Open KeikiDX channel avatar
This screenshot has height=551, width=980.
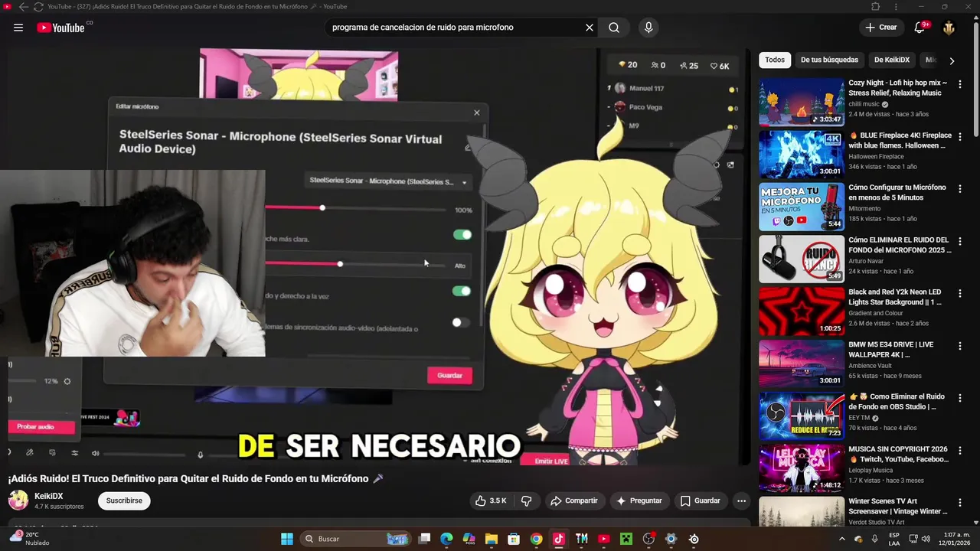coord(18,500)
